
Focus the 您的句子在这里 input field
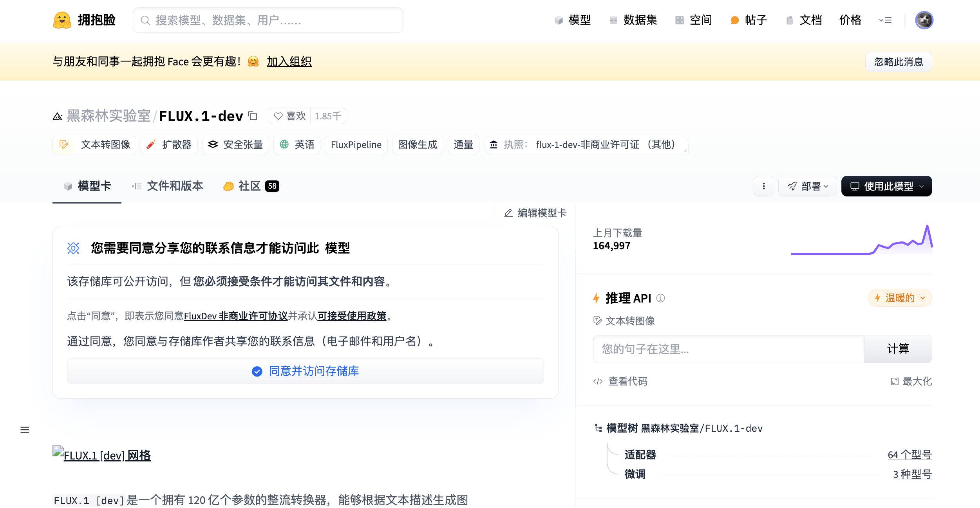tap(729, 349)
